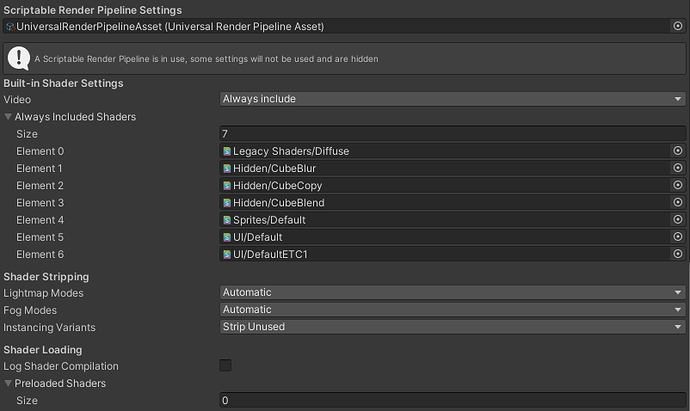Open object picker for UI/DefaultETC1 element
690x411 pixels.
click(677, 254)
